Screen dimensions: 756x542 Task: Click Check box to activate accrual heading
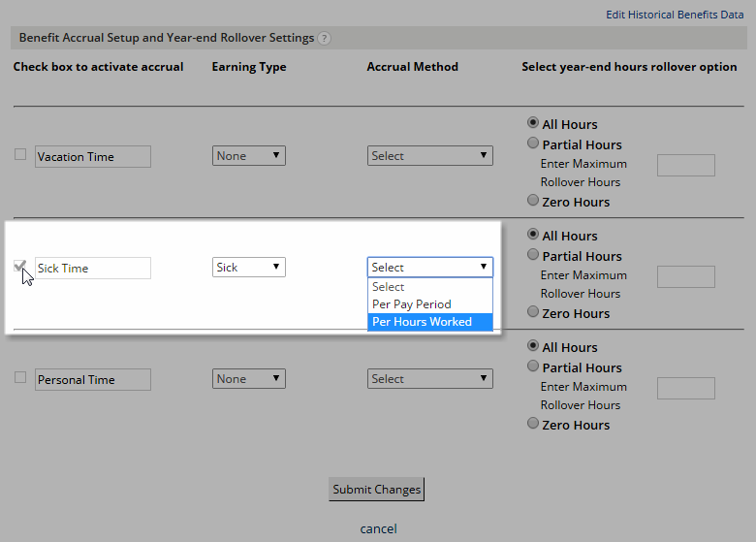[98, 67]
